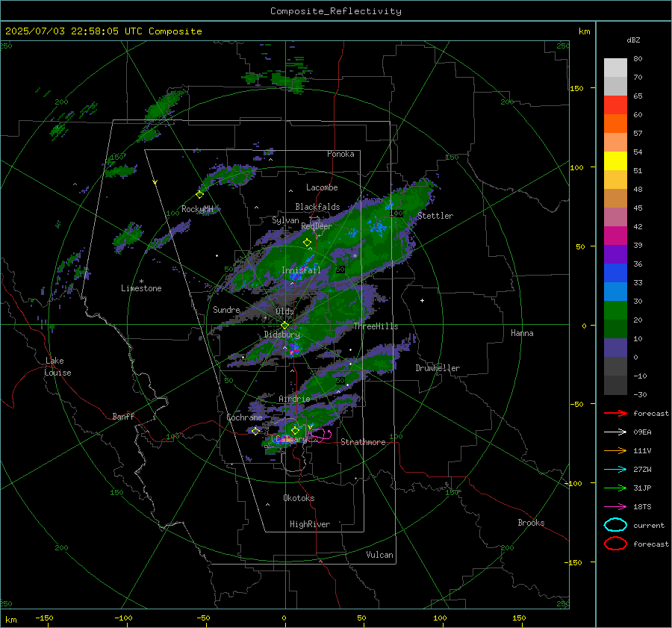Viewport: 672px width, 628px height.
Task: Click the Blackfalds city label
Action: point(317,207)
